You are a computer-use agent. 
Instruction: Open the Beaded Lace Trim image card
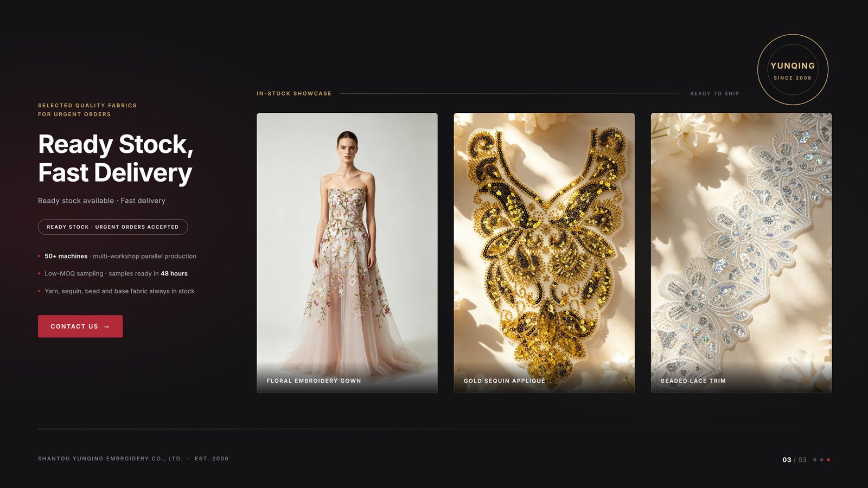click(x=741, y=253)
